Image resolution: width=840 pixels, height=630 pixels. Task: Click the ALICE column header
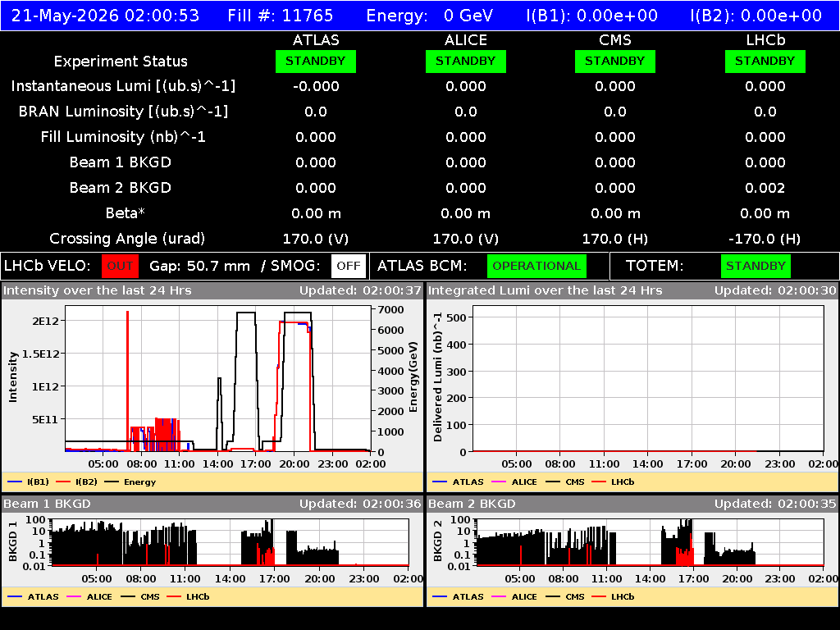click(x=466, y=40)
